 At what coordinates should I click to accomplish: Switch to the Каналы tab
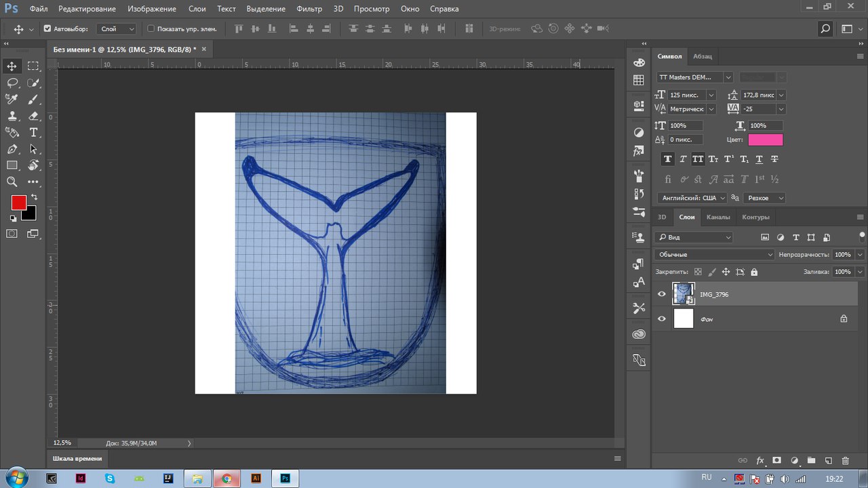[718, 217]
